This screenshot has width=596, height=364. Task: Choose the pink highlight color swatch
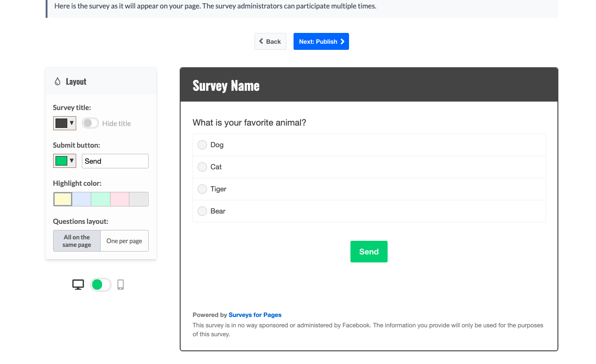(119, 199)
